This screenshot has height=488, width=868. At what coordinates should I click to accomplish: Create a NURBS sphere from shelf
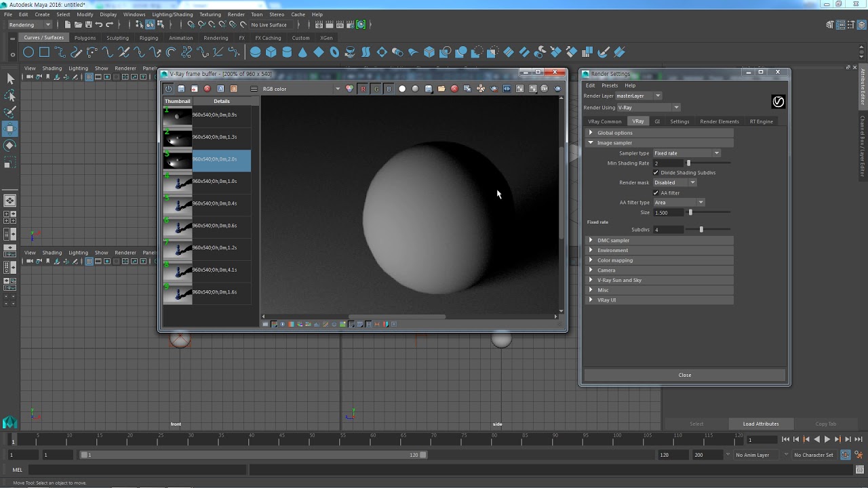[255, 52]
